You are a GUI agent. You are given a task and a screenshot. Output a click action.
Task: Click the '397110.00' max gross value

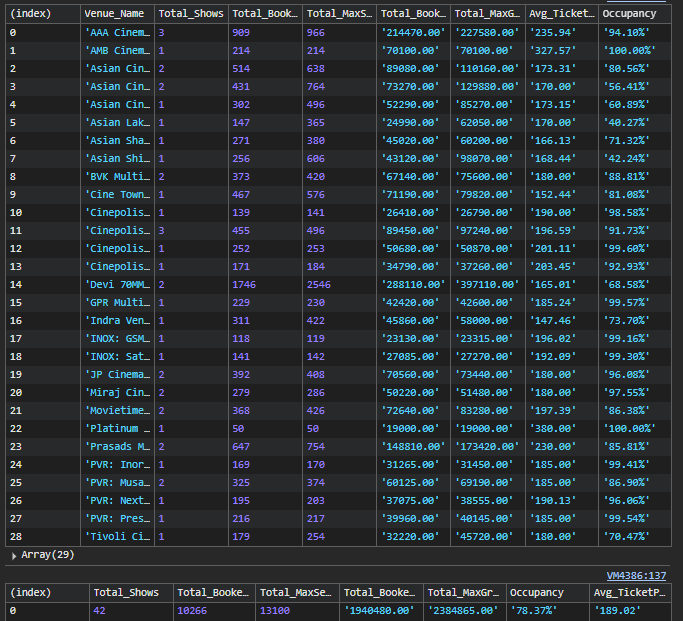click(x=487, y=284)
